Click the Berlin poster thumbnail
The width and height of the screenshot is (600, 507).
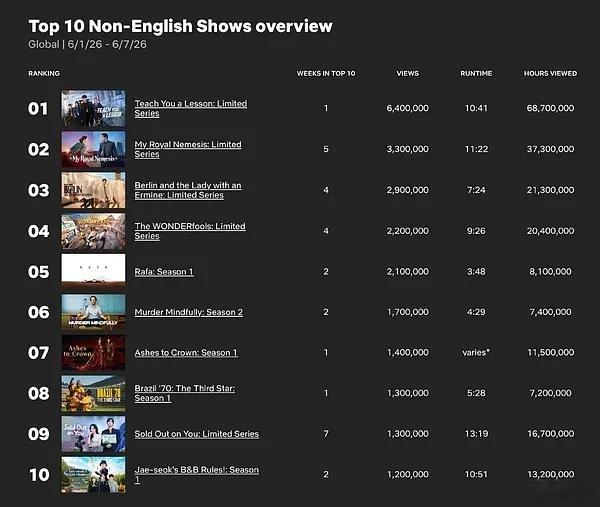tap(93, 190)
